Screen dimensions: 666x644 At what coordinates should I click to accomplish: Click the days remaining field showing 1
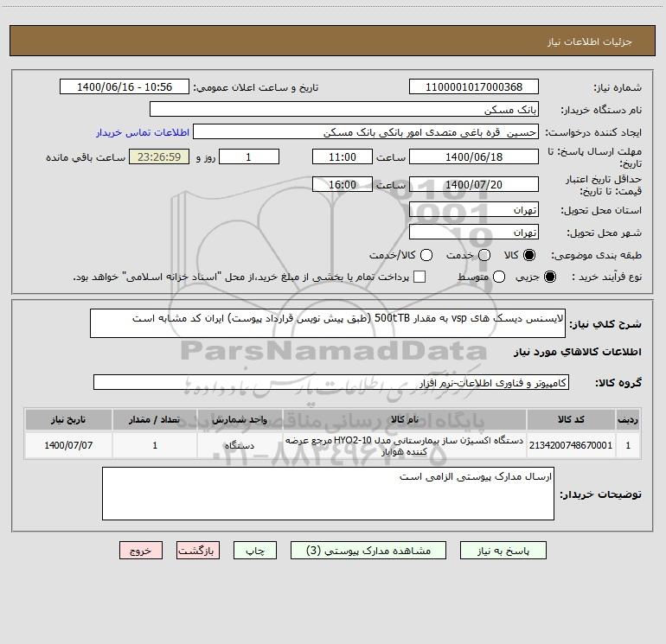point(249,156)
